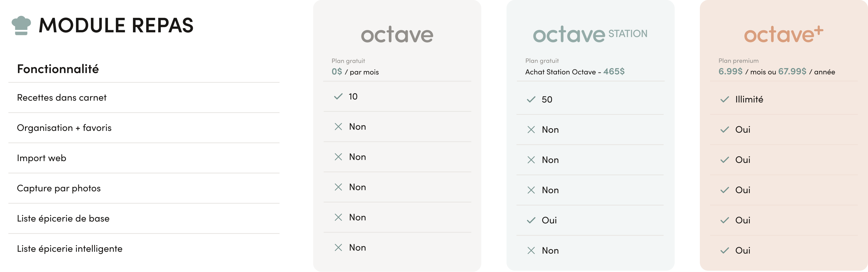This screenshot has height=272, width=868.
Task: Click the checkmark beside 10 in octave plan
Action: (338, 96)
